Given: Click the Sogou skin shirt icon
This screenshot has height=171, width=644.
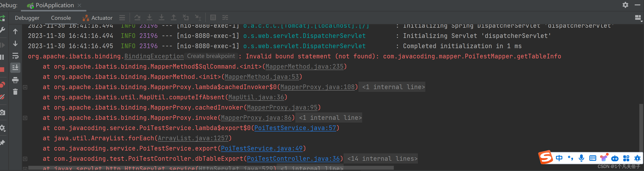Looking at the screenshot, I should coord(604,158).
